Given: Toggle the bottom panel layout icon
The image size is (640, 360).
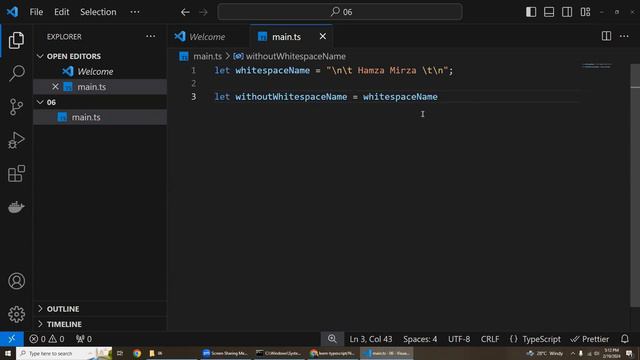Looking at the screenshot, I should click(549, 12).
